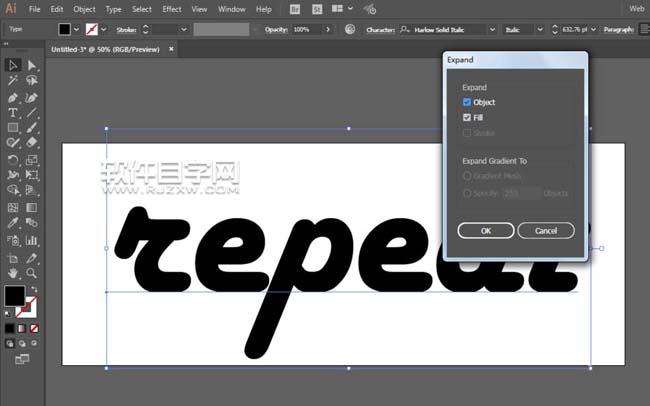Open the Object menu

pyautogui.click(x=84, y=9)
